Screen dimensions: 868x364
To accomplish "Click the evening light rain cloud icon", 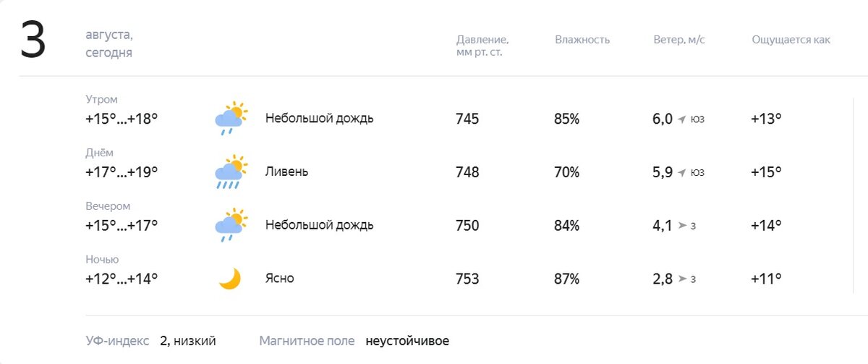I will click(x=231, y=225).
